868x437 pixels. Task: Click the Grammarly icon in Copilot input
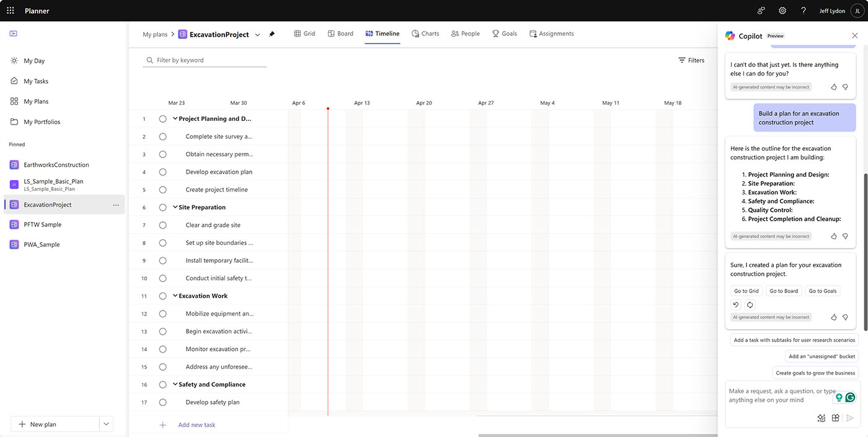(850, 397)
